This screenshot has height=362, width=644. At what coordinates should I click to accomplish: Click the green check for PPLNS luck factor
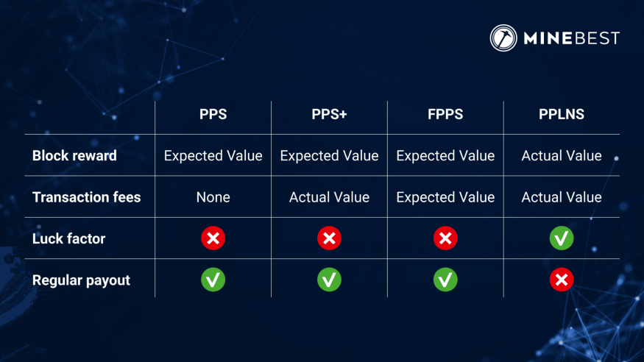click(562, 238)
